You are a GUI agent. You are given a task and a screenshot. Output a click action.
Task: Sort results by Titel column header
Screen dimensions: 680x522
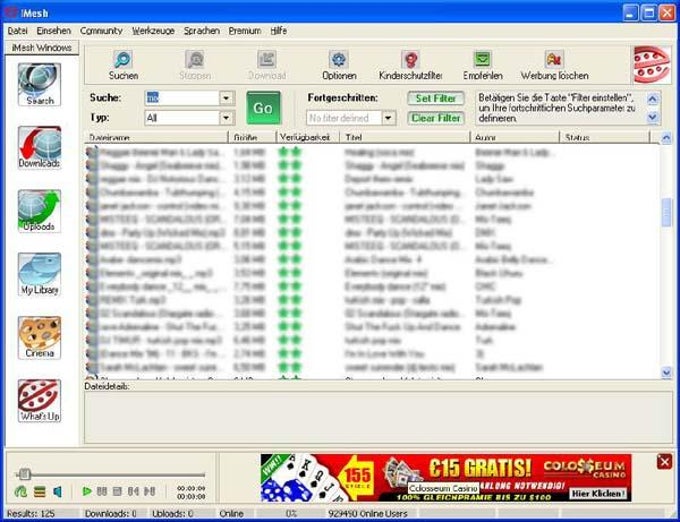click(x=406, y=137)
